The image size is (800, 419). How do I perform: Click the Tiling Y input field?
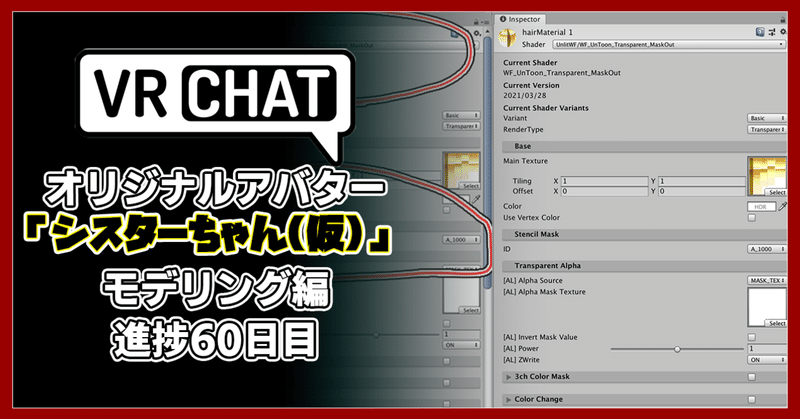(702, 181)
